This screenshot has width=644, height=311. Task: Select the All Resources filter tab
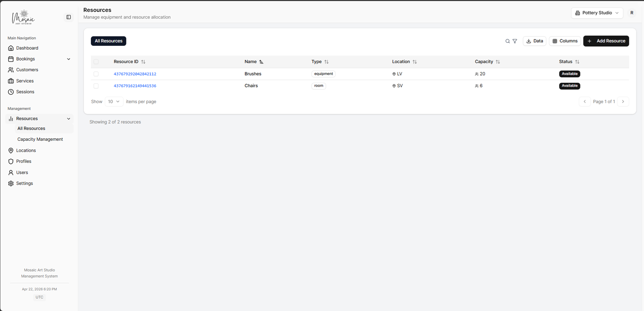108,41
